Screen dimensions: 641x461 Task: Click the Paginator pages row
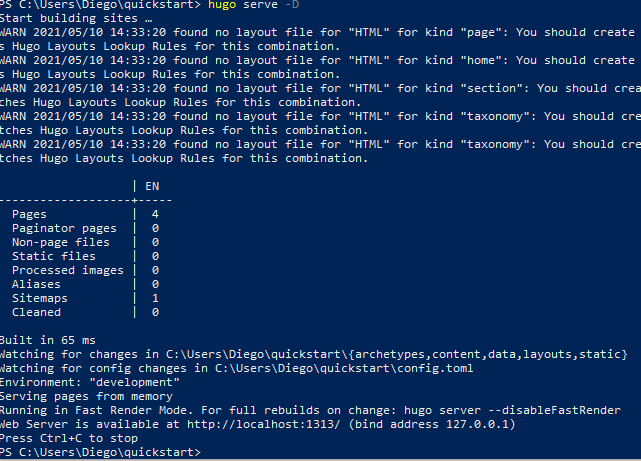pos(64,228)
